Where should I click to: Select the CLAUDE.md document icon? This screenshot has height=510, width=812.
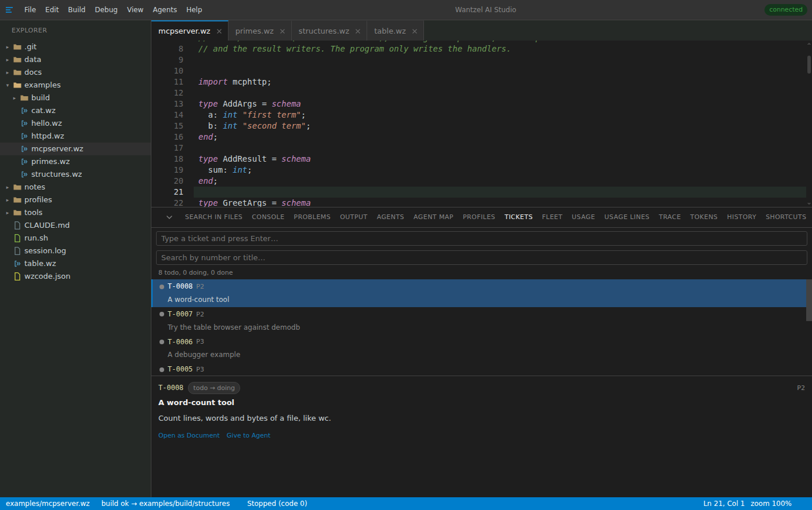coord(17,225)
